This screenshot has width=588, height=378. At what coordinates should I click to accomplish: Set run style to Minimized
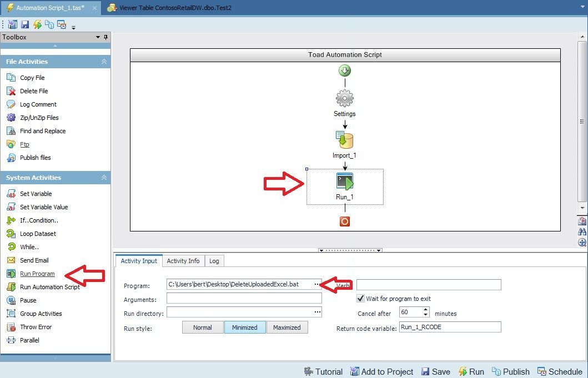[245, 327]
